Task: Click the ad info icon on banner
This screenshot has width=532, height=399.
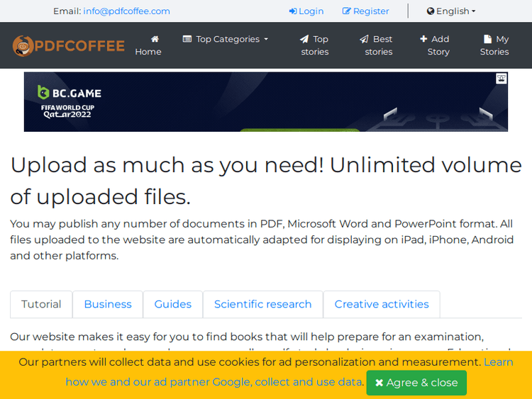Action: pos(501,79)
